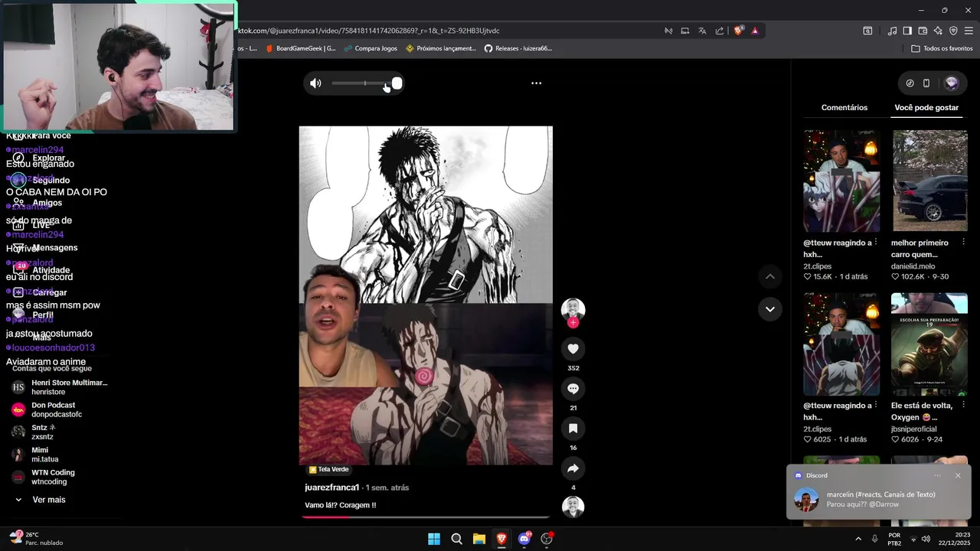Click the phone app icon at top right
Image resolution: width=980 pixels, height=551 pixels.
926,83
